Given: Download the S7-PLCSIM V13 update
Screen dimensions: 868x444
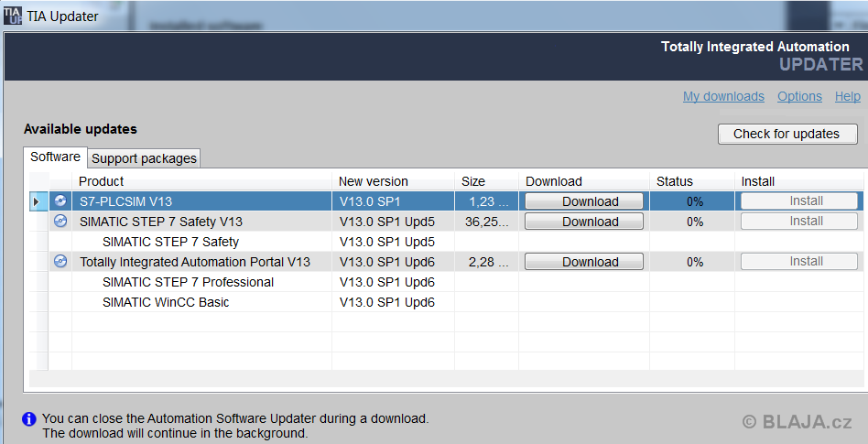Looking at the screenshot, I should click(584, 201).
